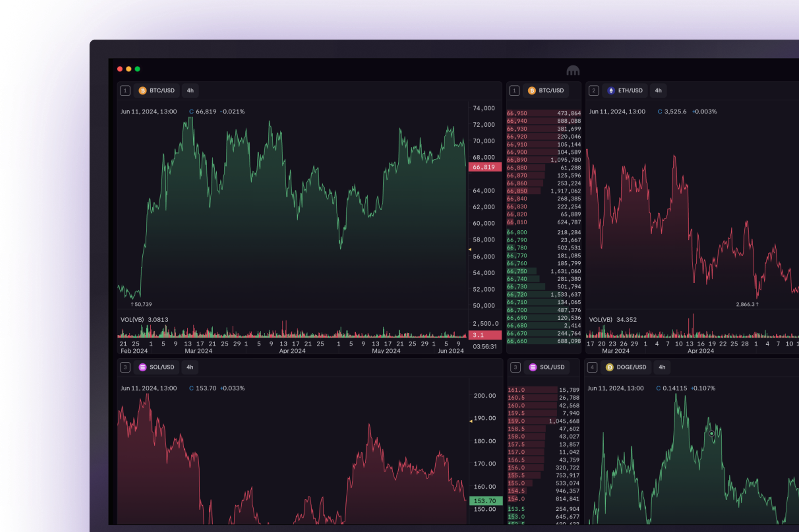Select the Bitcoin icon in the BTC/USD chart header
Image resolution: width=799 pixels, height=532 pixels.
pyautogui.click(x=143, y=91)
